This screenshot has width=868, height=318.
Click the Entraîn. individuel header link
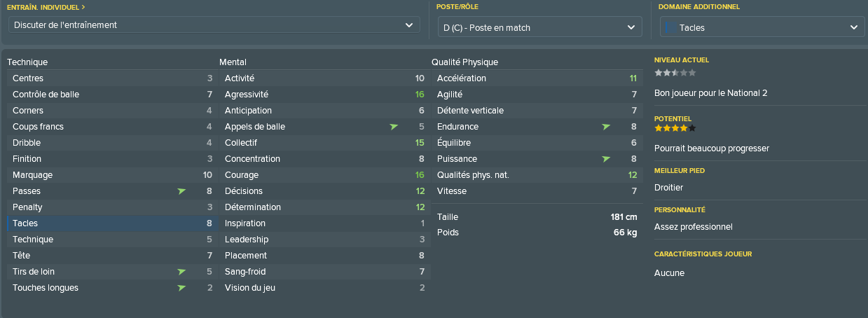pos(46,7)
